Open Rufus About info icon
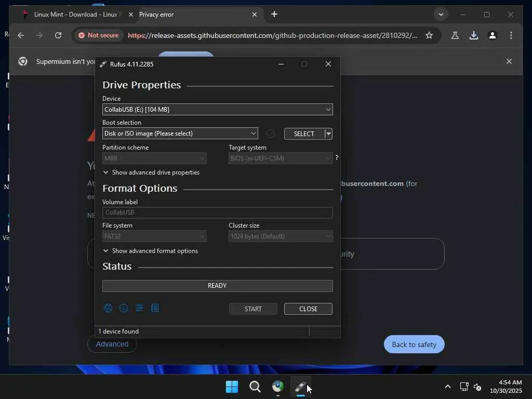Image resolution: width=532 pixels, height=399 pixels. click(124, 308)
